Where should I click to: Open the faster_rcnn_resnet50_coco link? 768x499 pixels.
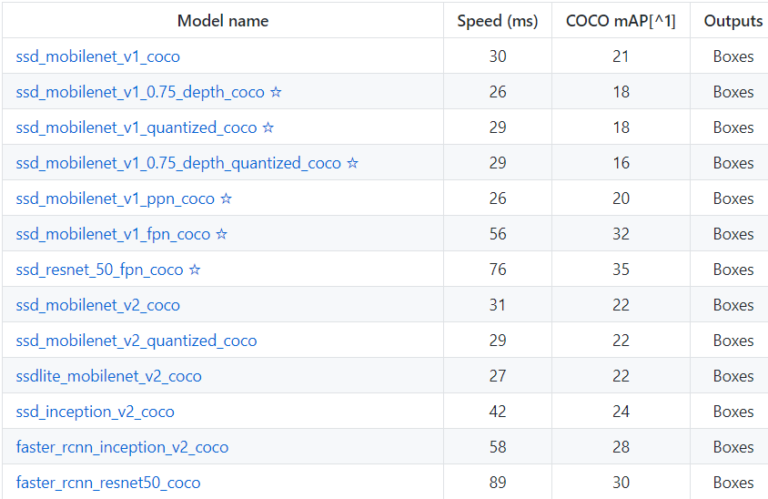(108, 483)
